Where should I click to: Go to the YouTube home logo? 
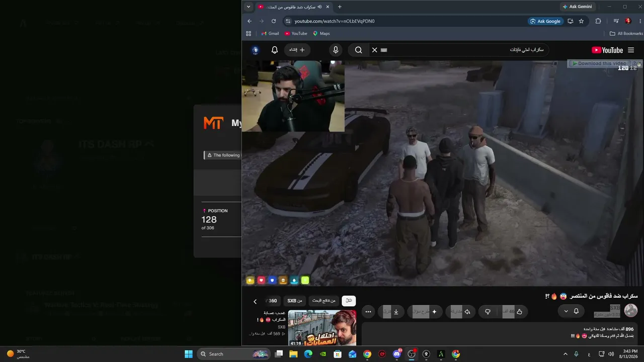point(607,50)
